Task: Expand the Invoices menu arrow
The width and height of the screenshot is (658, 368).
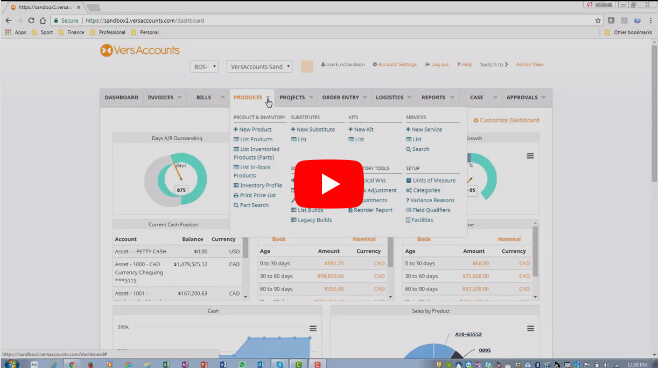Action: tap(180, 97)
